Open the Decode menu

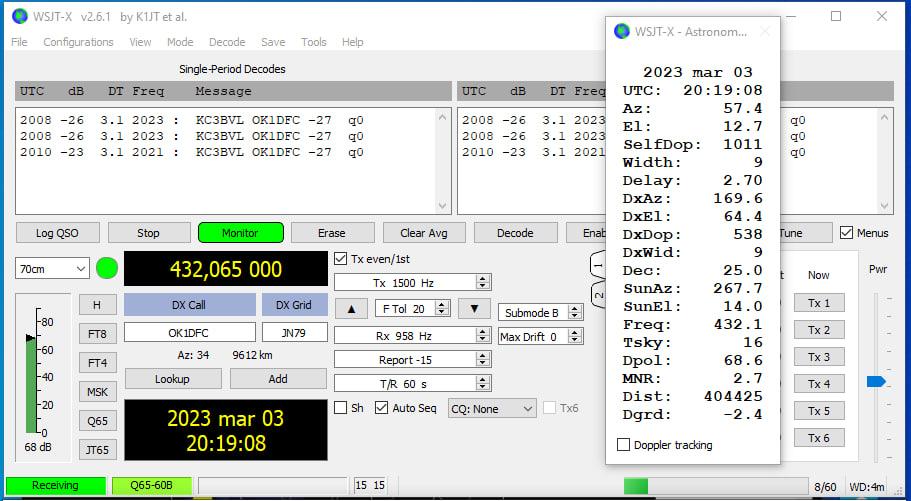click(227, 42)
